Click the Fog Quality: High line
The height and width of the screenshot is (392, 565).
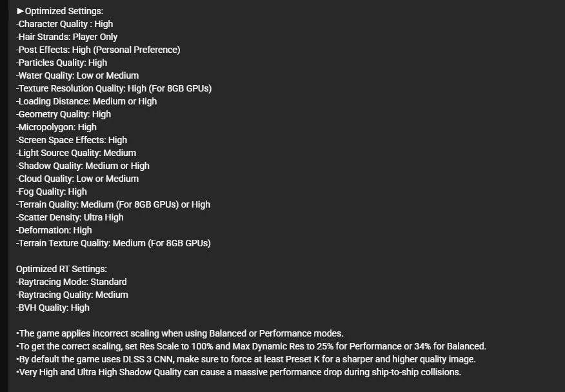click(52, 191)
